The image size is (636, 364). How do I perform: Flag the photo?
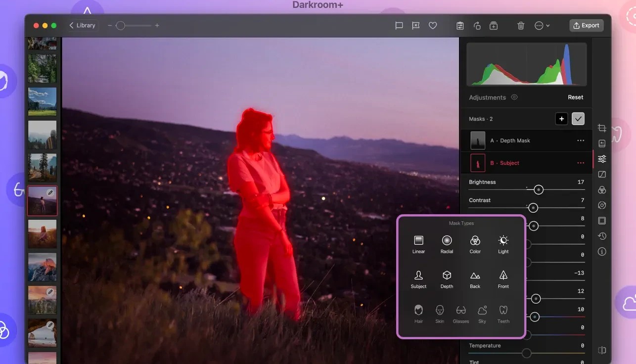coord(399,26)
